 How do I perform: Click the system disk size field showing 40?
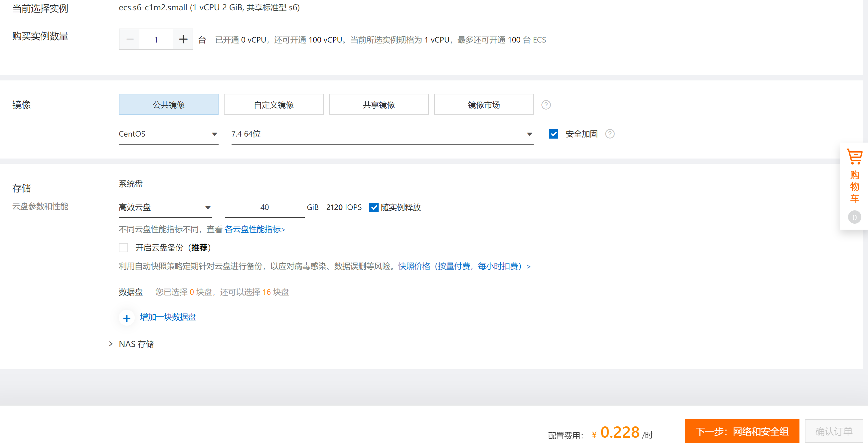pyautogui.click(x=264, y=207)
